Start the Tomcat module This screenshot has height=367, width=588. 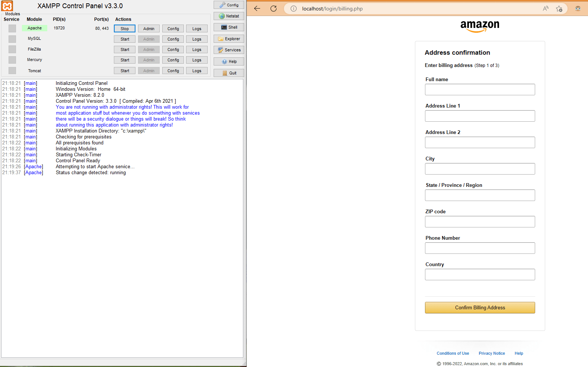(125, 71)
